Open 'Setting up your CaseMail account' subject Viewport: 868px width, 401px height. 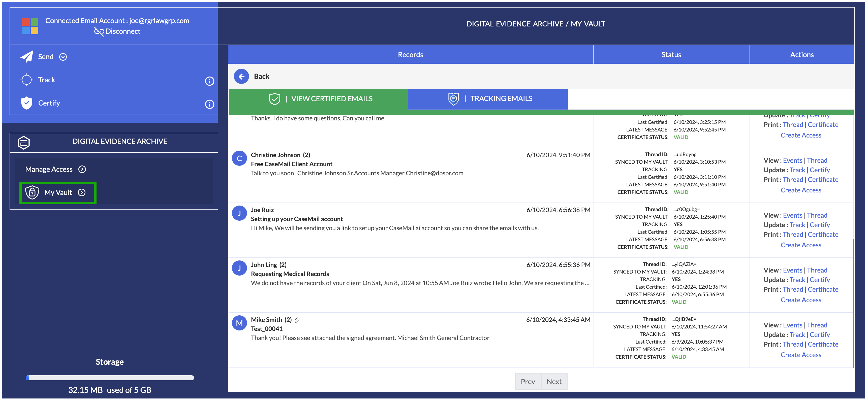297,219
